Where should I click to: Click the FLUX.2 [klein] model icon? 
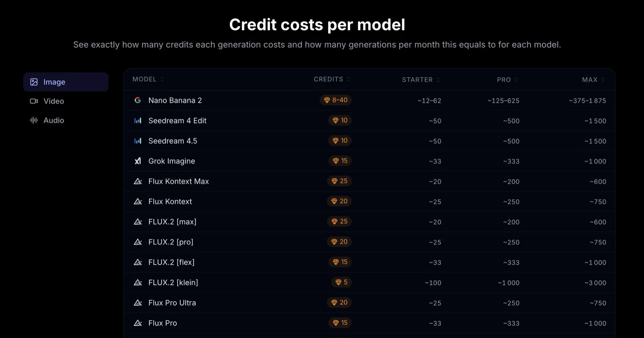(x=138, y=283)
